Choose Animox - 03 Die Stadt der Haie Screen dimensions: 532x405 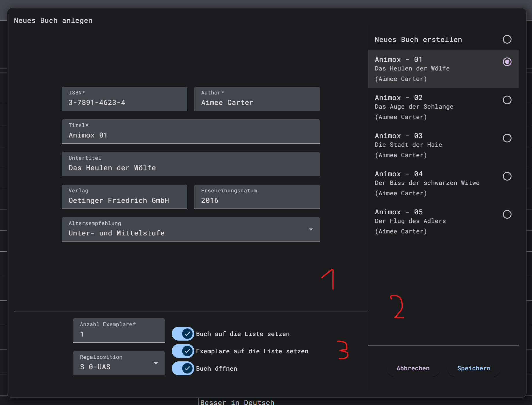(507, 138)
